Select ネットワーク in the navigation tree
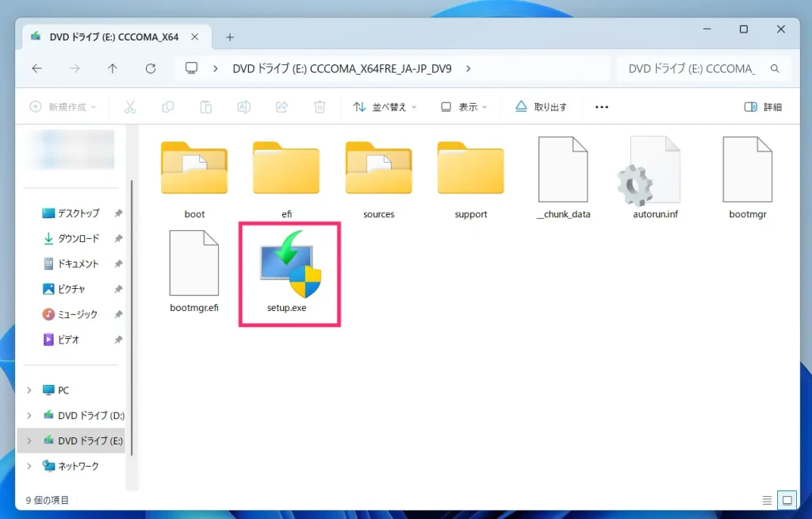The image size is (812, 519). [78, 466]
